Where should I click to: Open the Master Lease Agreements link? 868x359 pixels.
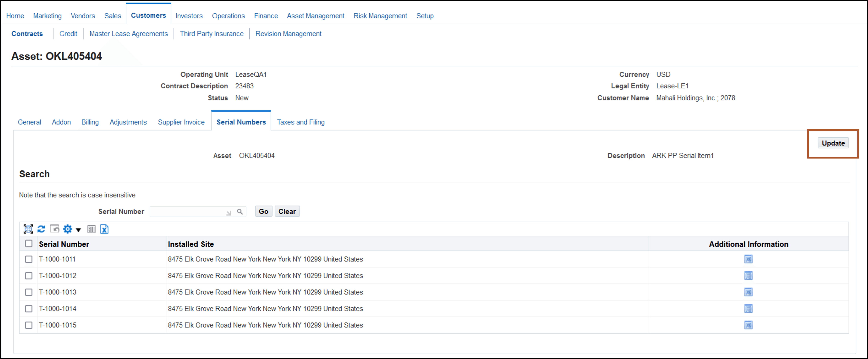coord(128,34)
